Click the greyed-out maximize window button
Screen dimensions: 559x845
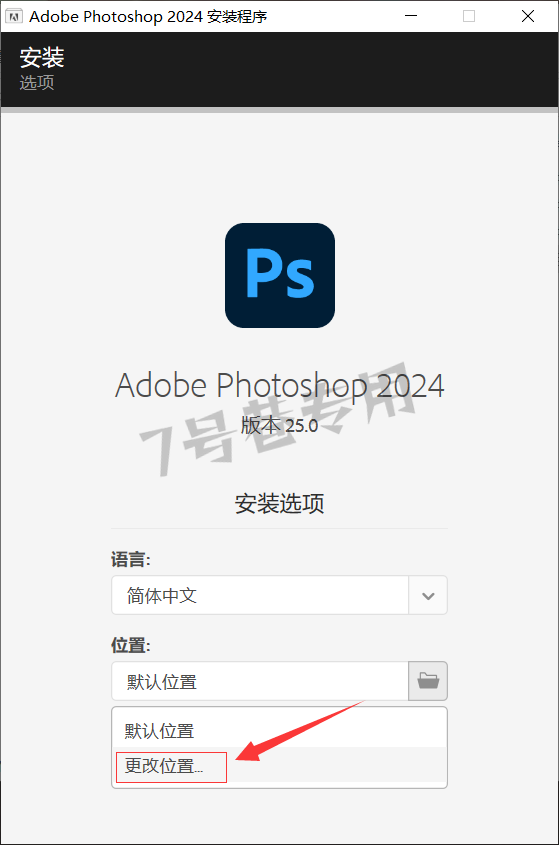(x=469, y=16)
